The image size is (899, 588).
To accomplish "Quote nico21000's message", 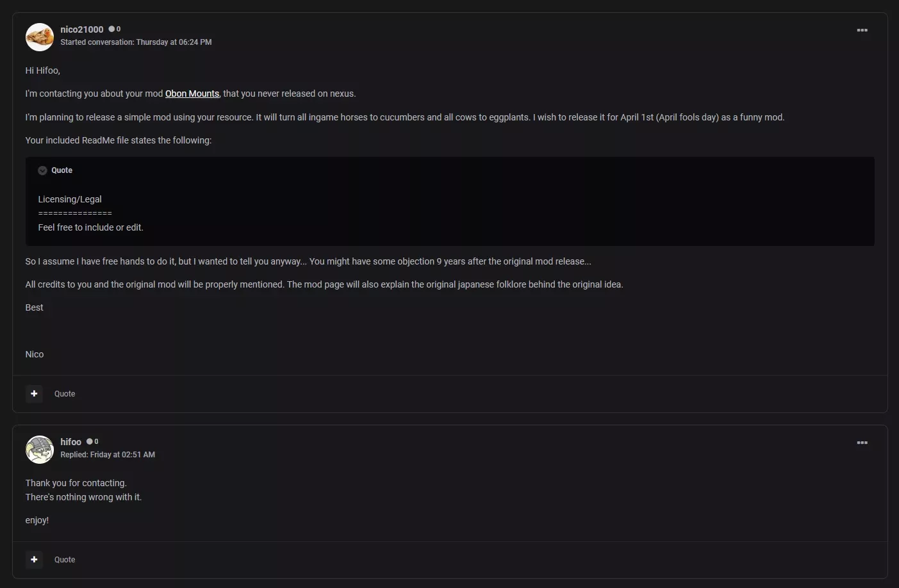I will pos(65,394).
